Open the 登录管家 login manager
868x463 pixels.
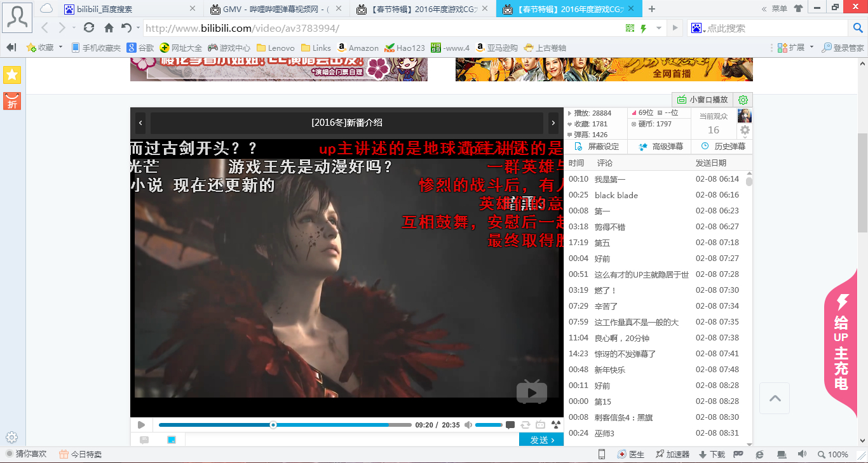[x=843, y=48]
